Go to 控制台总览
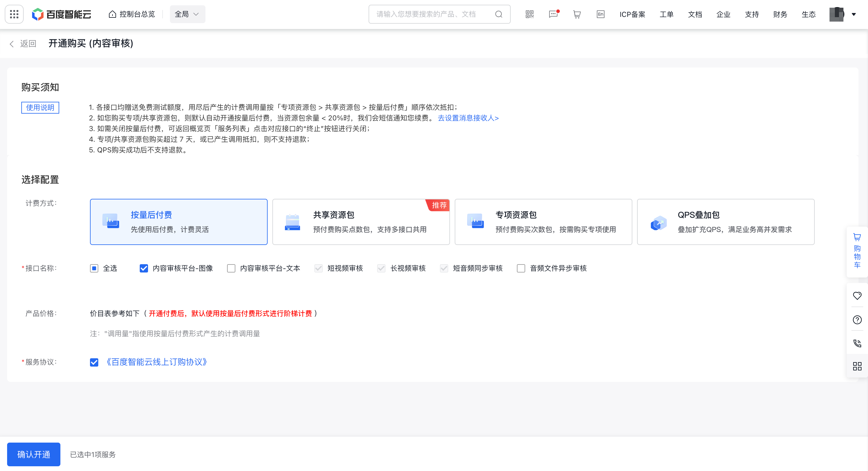This screenshot has height=471, width=868. (132, 14)
